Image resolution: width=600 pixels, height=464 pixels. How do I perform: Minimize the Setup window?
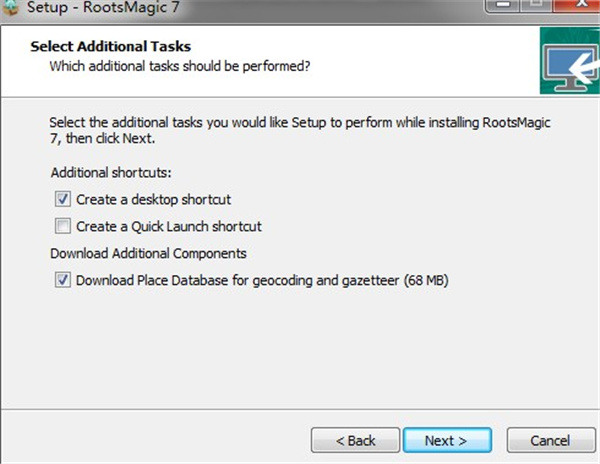click(x=502, y=5)
